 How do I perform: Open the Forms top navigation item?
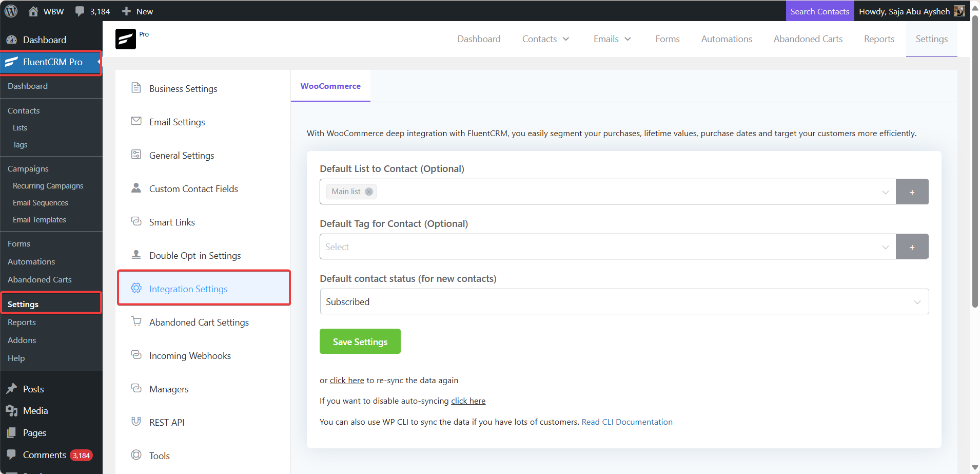[668, 39]
